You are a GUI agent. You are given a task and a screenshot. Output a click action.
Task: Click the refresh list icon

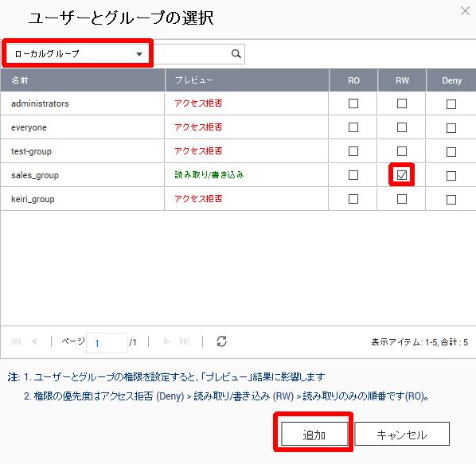(221, 341)
